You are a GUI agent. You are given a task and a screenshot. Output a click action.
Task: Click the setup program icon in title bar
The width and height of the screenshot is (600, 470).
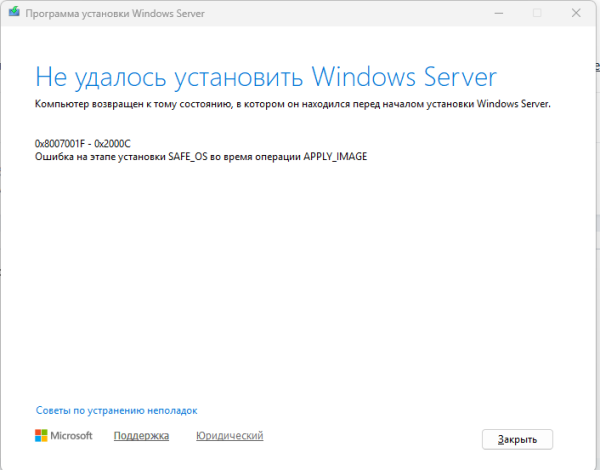point(14,11)
